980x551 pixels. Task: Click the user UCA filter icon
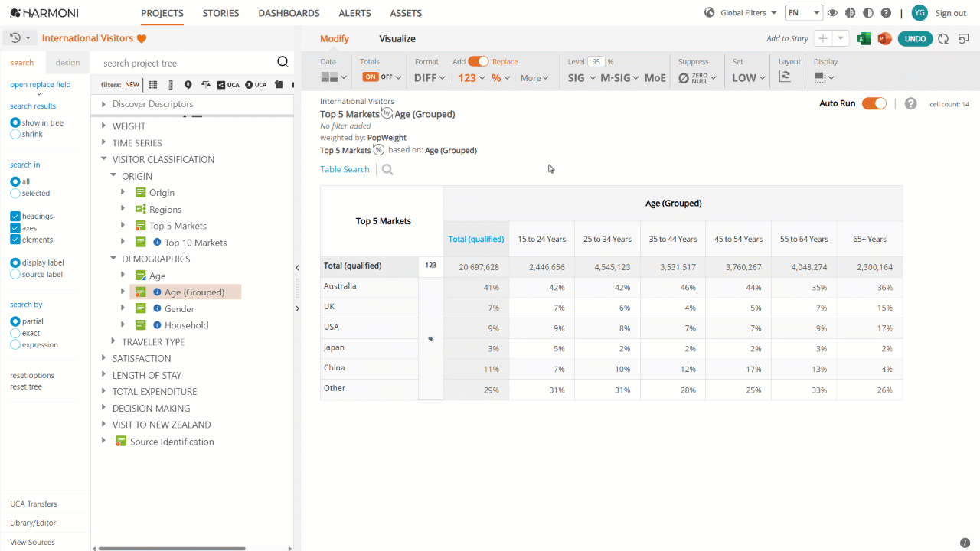(256, 85)
